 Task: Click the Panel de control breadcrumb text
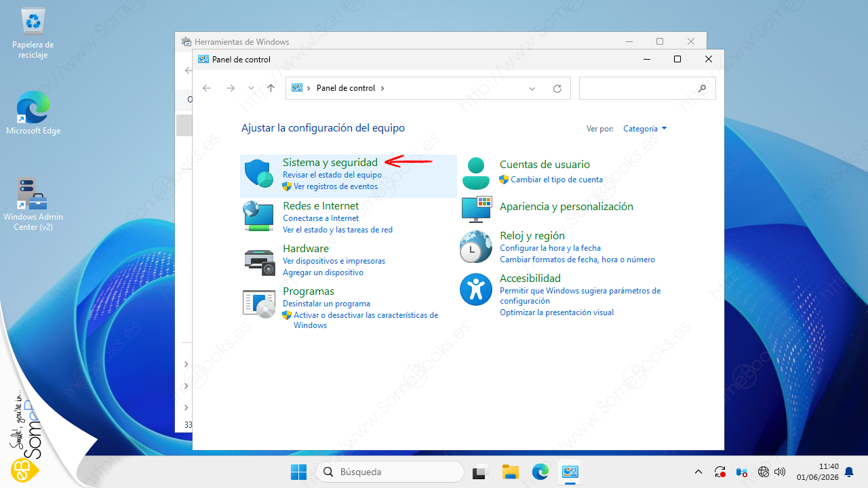click(346, 88)
